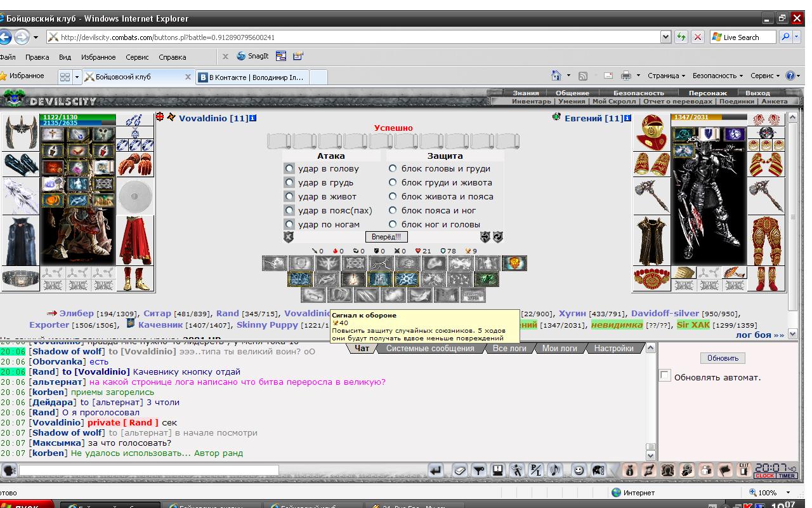Open the 'Инвентарь' link
Viewport: 812px width, 508px height.
coord(532,101)
